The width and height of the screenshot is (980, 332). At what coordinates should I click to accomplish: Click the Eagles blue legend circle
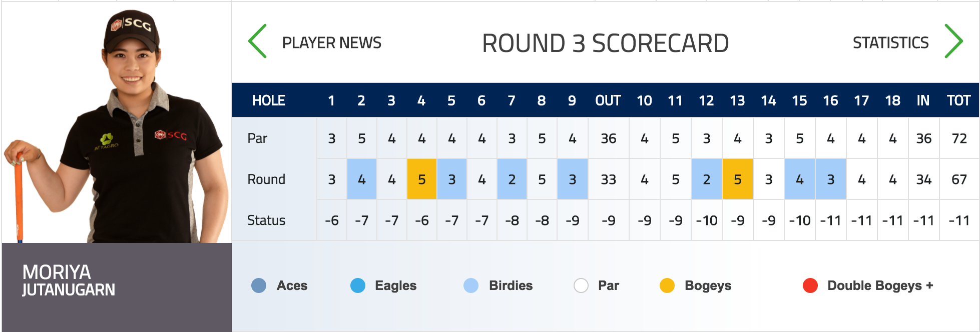(x=358, y=285)
